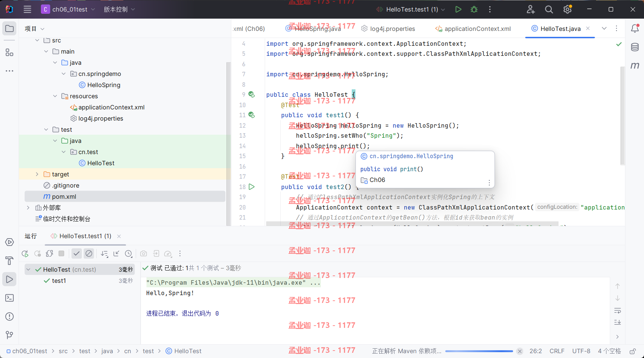
Task: Toggle read-only lock in status bar
Action: click(x=632, y=351)
